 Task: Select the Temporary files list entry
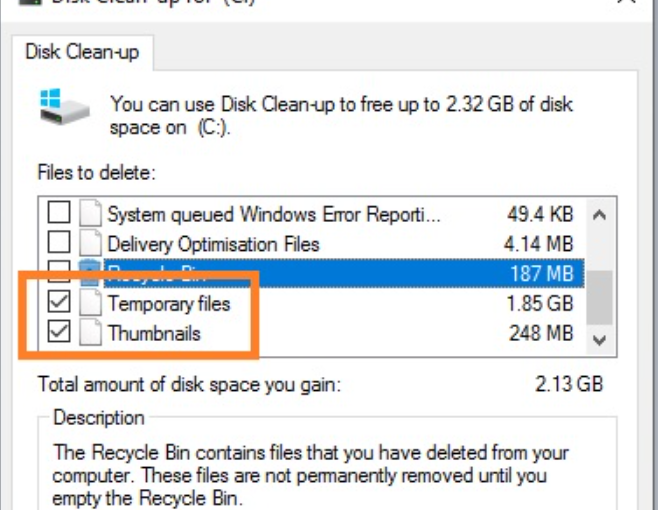169,303
